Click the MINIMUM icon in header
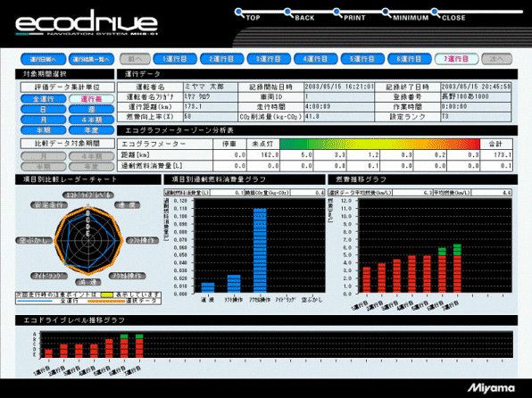This screenshot has width=532, height=398. tap(387, 12)
